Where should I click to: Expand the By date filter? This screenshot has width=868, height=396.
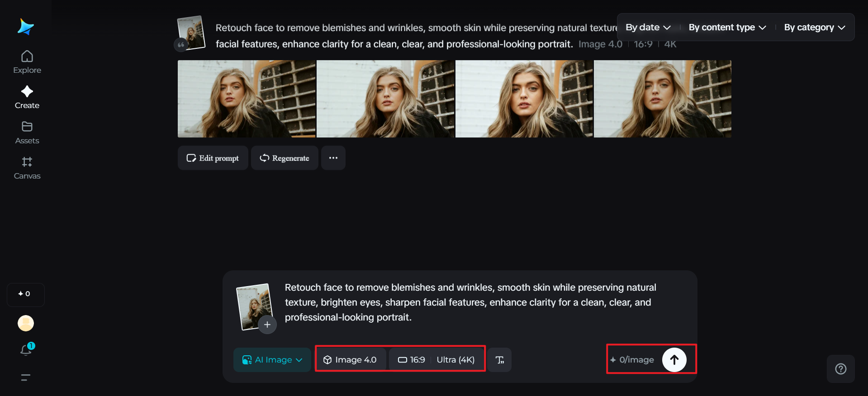point(648,28)
